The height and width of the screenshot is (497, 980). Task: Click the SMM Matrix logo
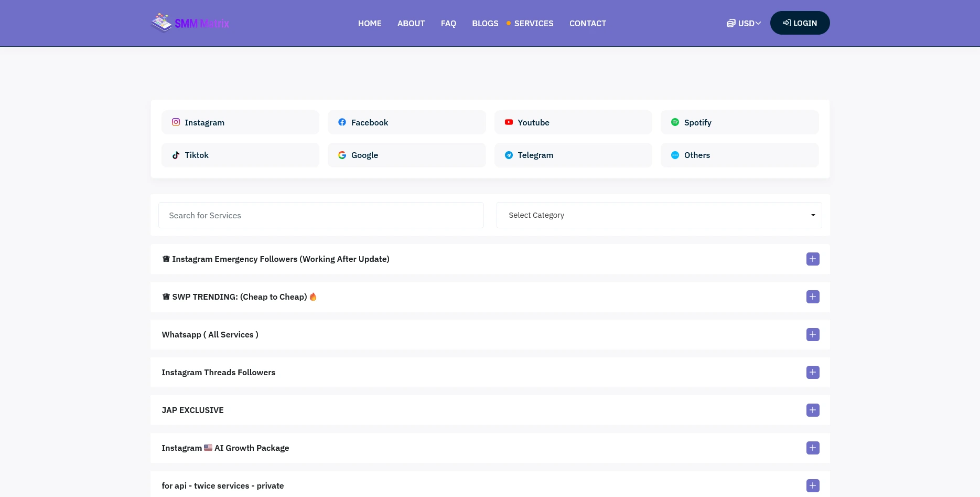click(x=190, y=23)
